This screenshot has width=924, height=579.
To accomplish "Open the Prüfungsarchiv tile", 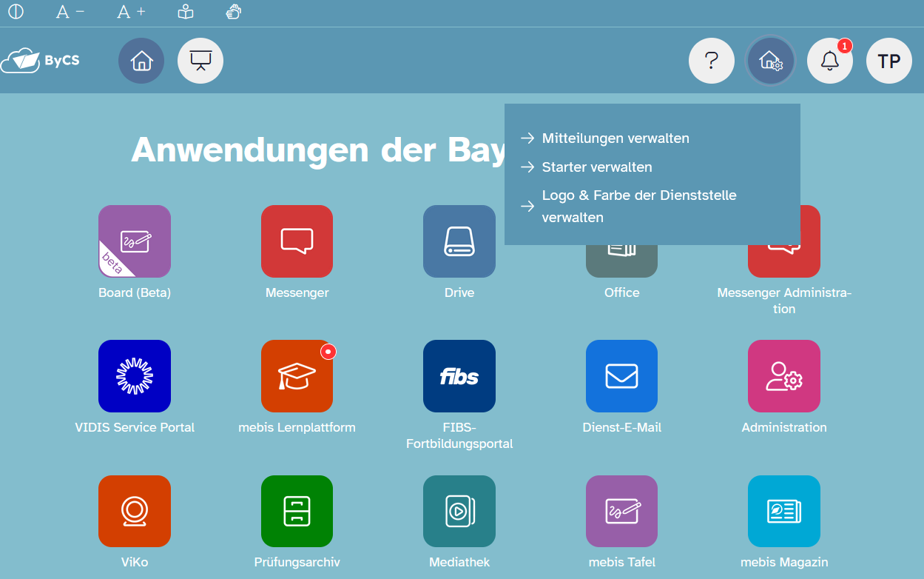I will pos(297,512).
